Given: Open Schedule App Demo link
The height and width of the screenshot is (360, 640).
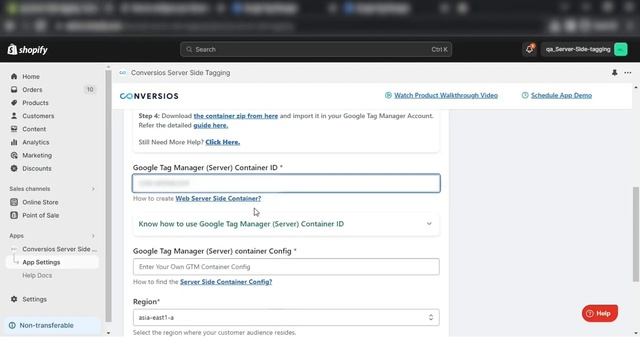Looking at the screenshot, I should [x=561, y=95].
